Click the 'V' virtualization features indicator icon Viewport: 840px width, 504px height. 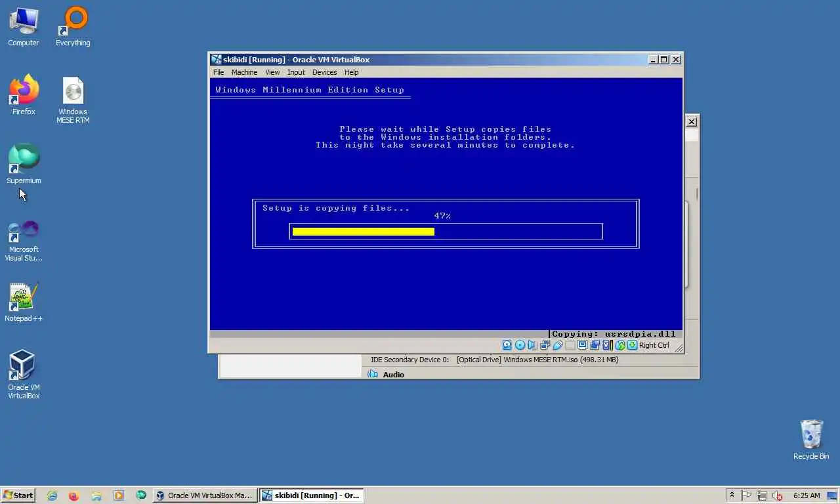606,345
